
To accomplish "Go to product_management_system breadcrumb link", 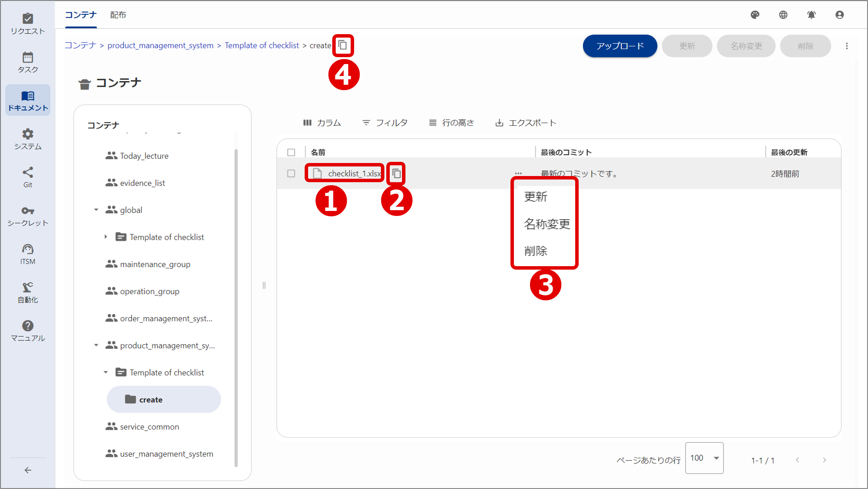I will tap(160, 45).
